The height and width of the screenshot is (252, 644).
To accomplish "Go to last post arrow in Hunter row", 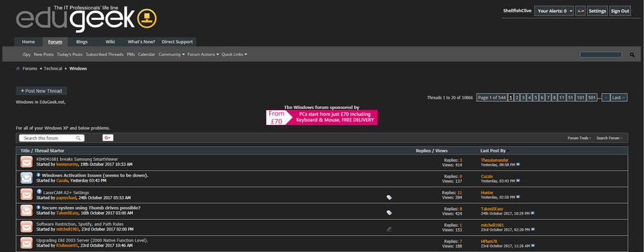I will tap(518, 197).
